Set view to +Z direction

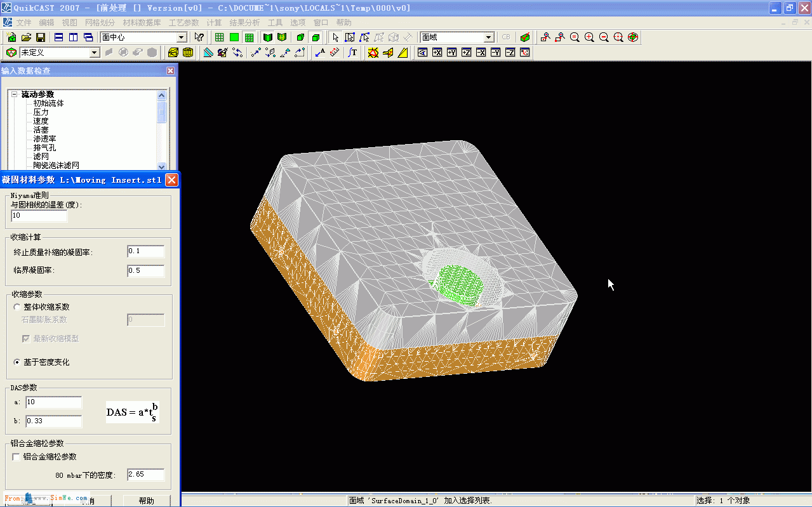click(x=466, y=53)
